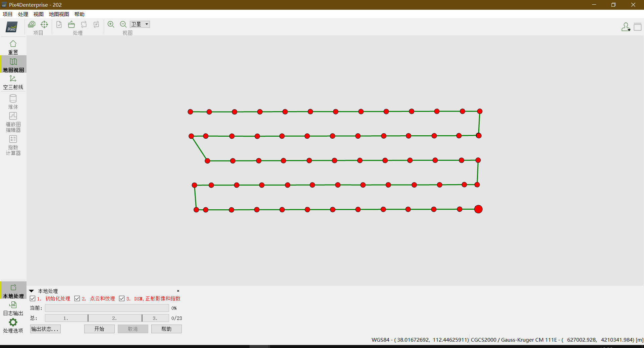Toggle step 2 点云和纹理 checkbox
Image resolution: width=644 pixels, height=348 pixels.
(x=77, y=298)
